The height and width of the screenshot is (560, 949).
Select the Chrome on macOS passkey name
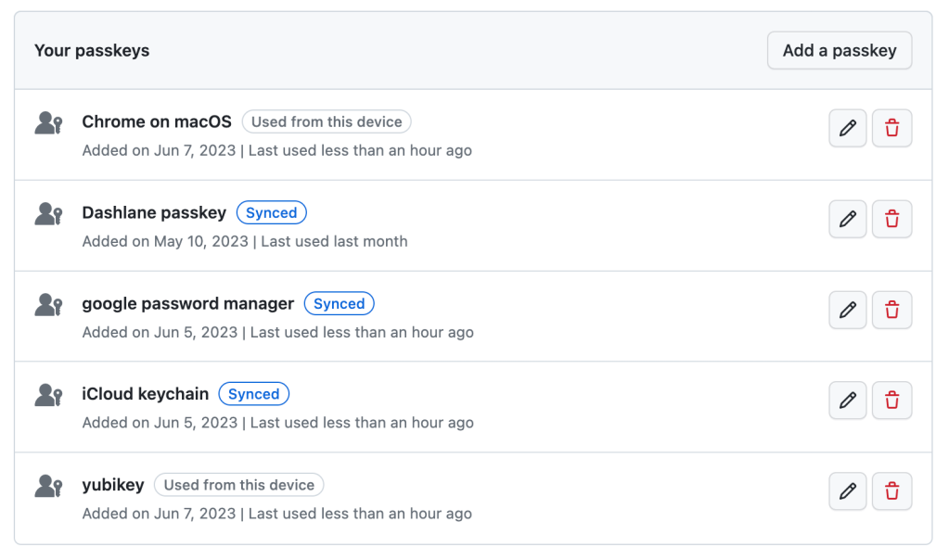coord(156,121)
